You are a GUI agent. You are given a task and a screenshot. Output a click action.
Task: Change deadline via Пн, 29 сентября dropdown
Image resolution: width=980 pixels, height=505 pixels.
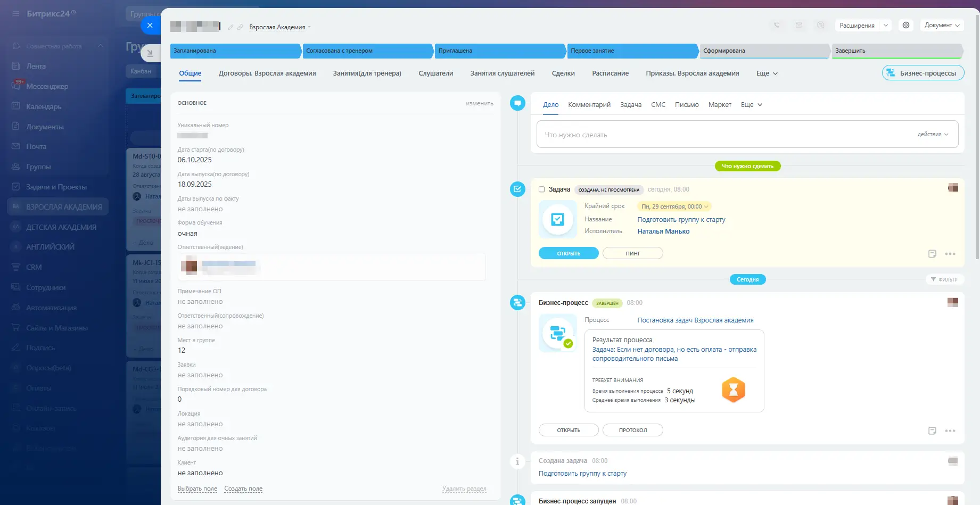pyautogui.click(x=674, y=206)
